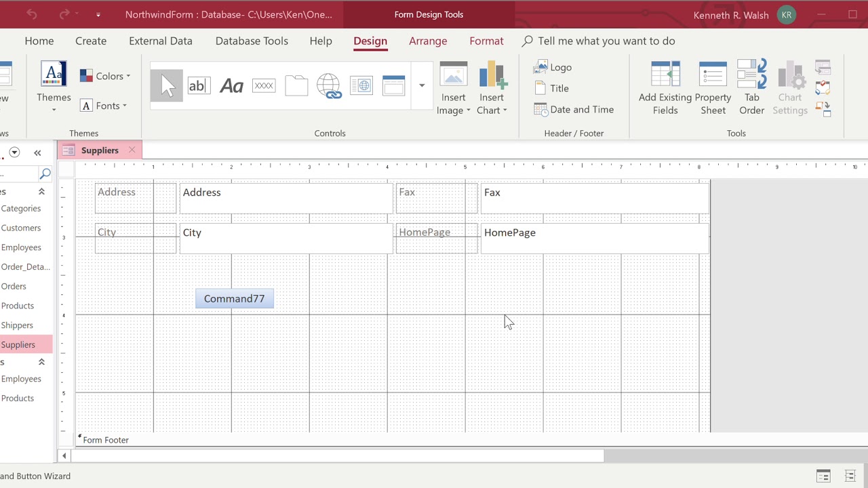Click the Design tab
The image size is (868, 488).
click(370, 41)
